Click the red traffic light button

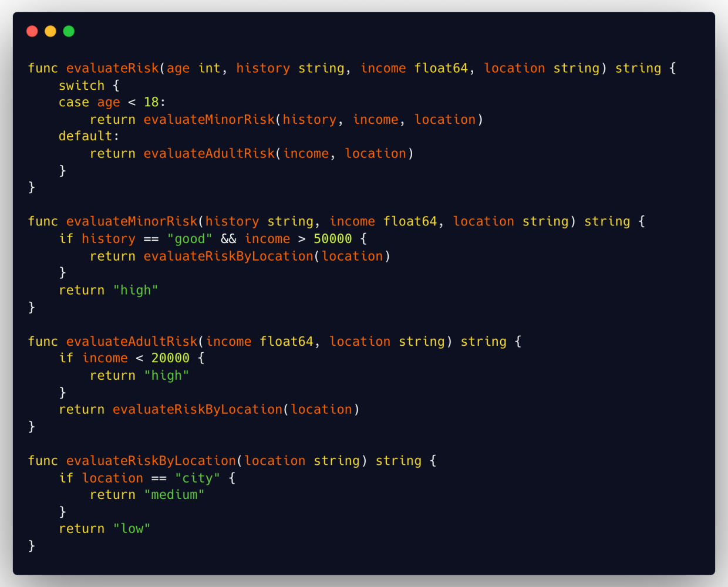(x=32, y=31)
